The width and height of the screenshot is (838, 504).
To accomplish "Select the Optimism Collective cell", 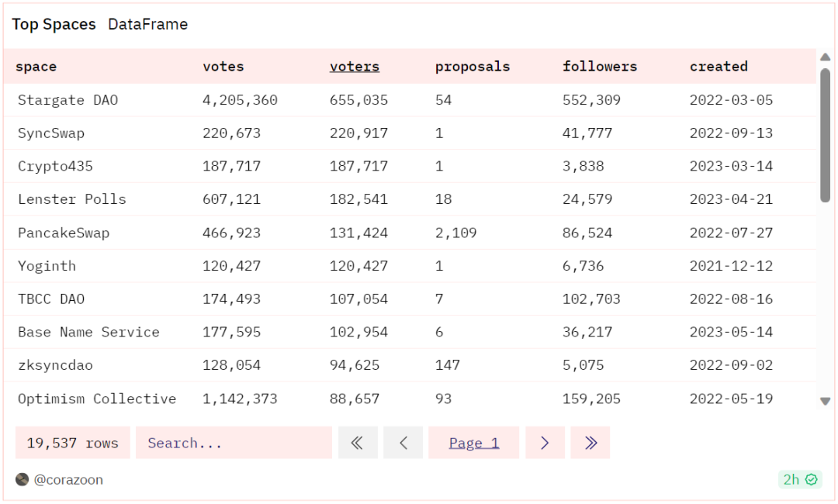I will click(97, 399).
